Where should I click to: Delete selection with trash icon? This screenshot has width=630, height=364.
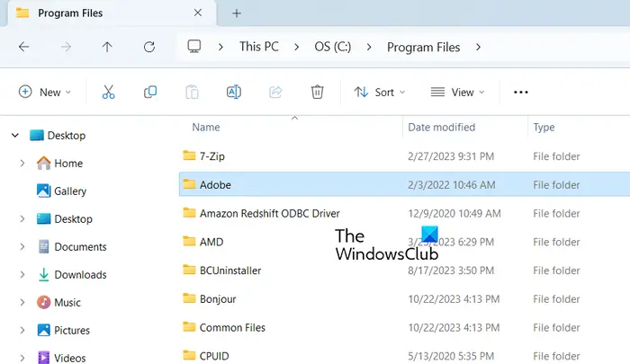click(317, 92)
